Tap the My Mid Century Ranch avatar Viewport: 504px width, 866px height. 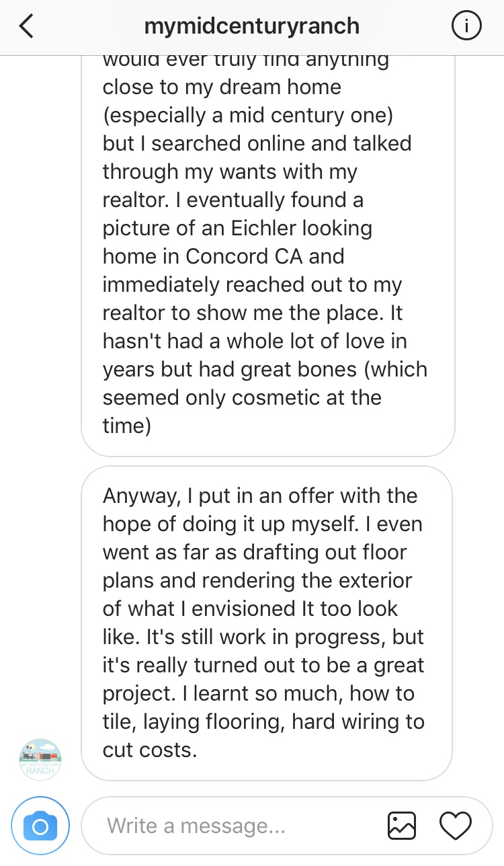pyautogui.click(x=40, y=760)
